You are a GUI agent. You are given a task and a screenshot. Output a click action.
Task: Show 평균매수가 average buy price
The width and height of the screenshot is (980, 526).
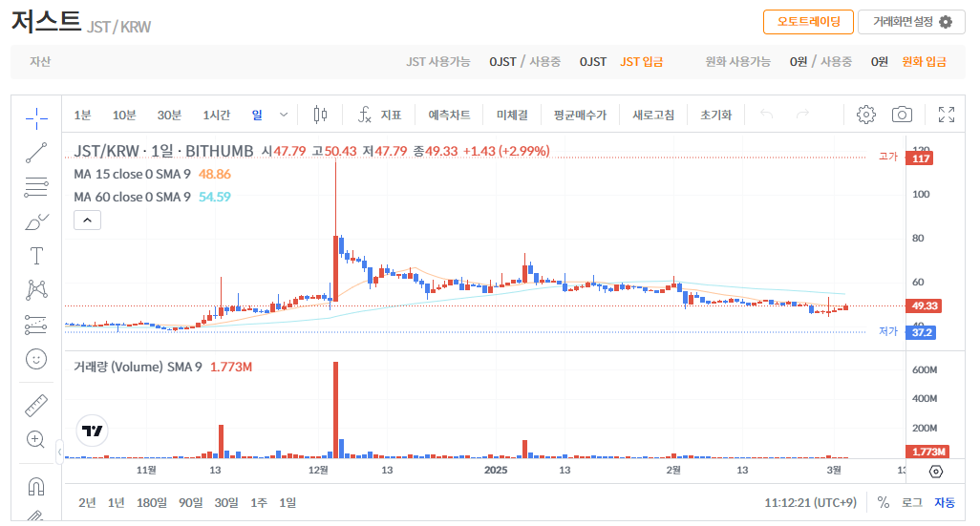[x=580, y=115]
